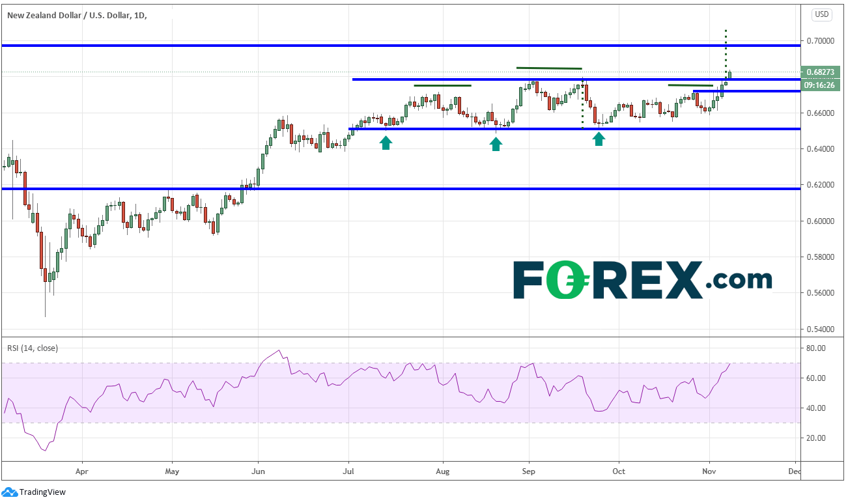Click the countdown timer 09:16:26 label
This screenshot has width=848, height=504.
point(820,84)
